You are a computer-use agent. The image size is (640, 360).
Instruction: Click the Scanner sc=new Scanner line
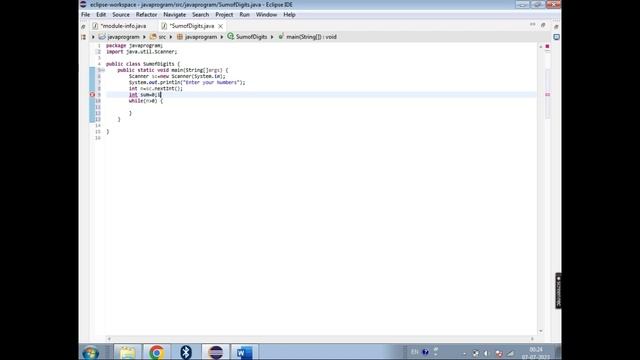pos(177,76)
